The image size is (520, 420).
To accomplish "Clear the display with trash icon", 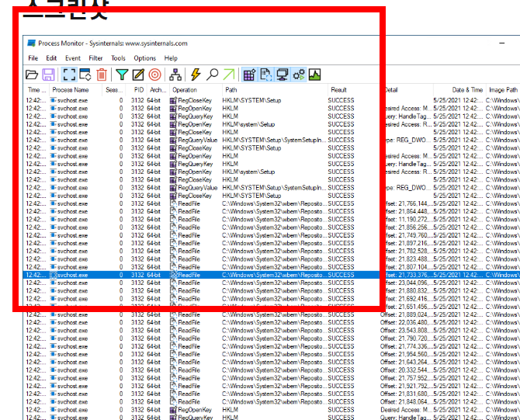I will pos(102,75).
